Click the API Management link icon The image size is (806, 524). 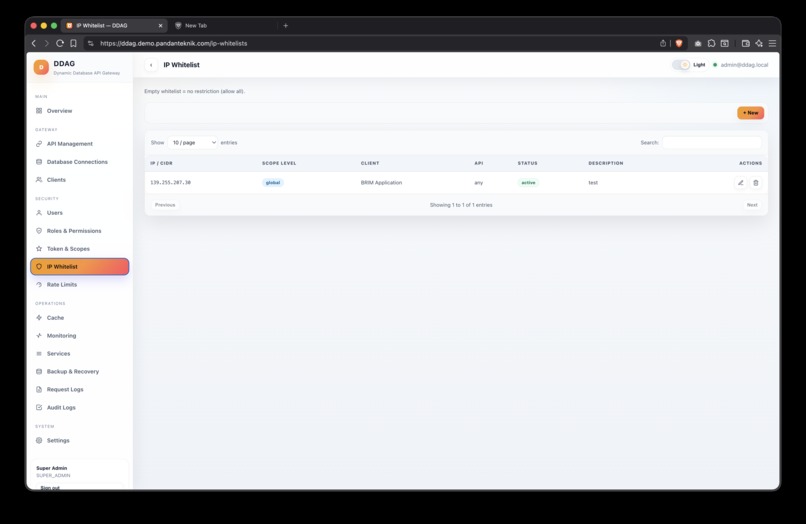click(39, 143)
